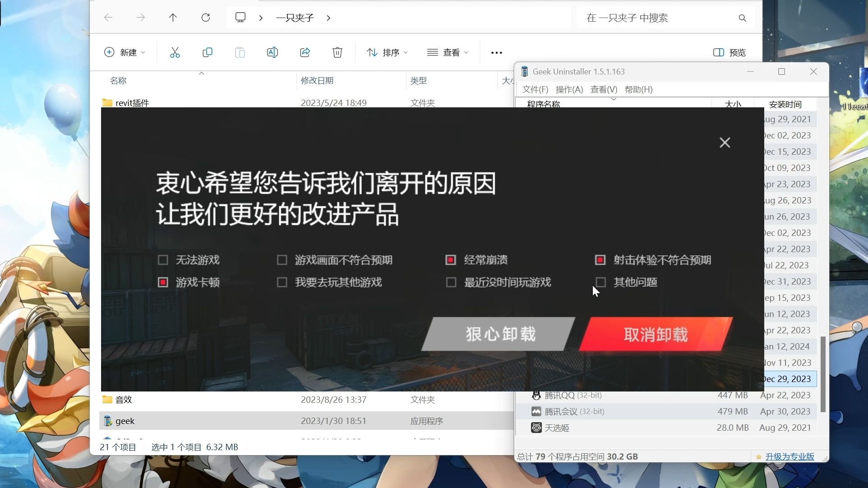Click 应用程序 type of geek file
Viewport: 868px width, 488px height.
pyautogui.click(x=426, y=421)
